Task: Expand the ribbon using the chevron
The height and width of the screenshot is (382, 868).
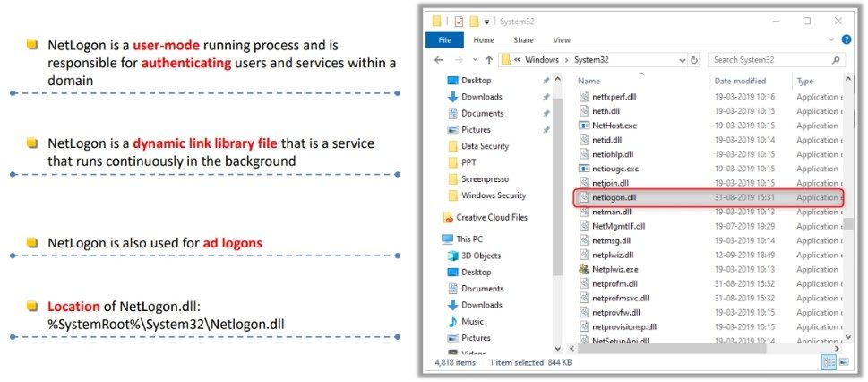Action: click(831, 40)
